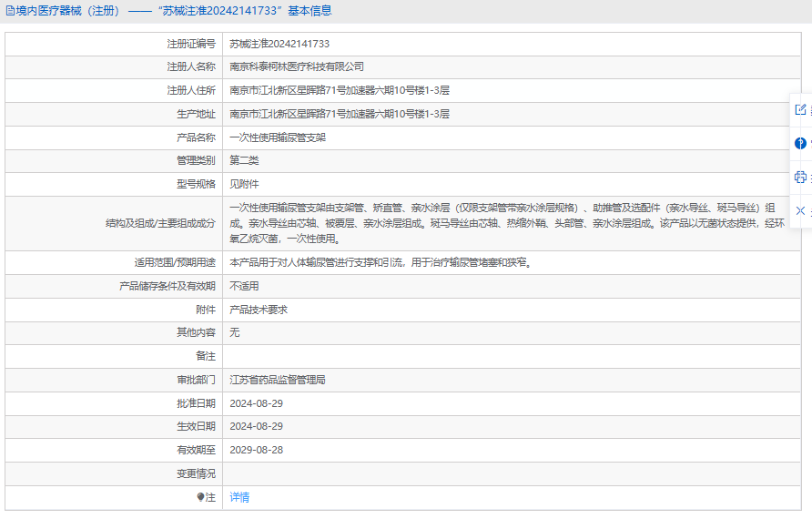Screen dimensions: 812x519
Task: Click the 2024-08-29 date in 批准日期 row
Action: coord(257,403)
